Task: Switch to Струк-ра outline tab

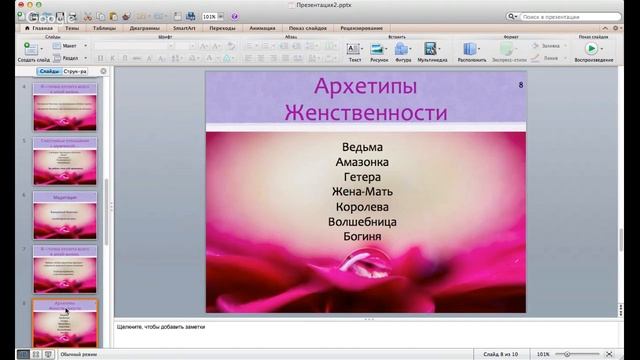Action: [75, 71]
